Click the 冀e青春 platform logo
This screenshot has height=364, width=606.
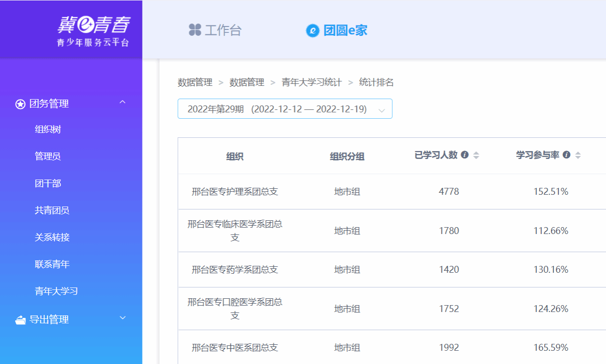pyautogui.click(x=93, y=30)
